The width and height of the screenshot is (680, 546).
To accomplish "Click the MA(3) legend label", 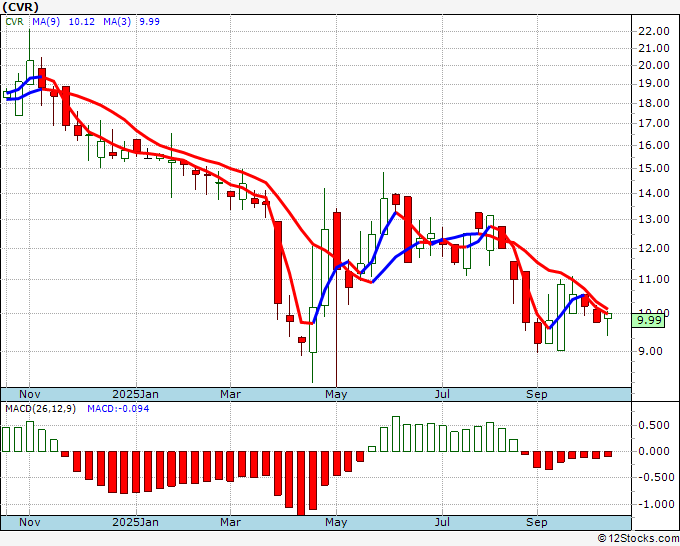I will tap(117, 22).
